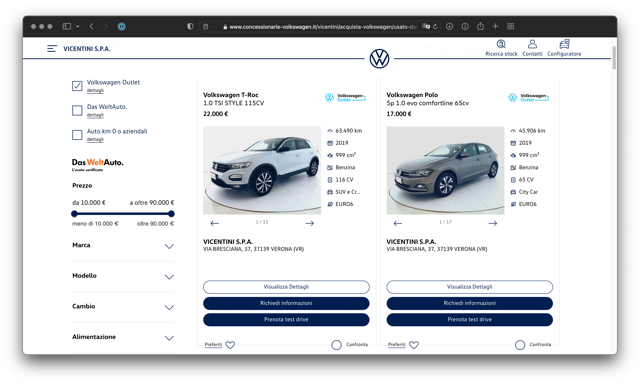Click Volkswagen Outlet badge on Polo card
The width and height of the screenshot is (640, 385).
click(529, 98)
